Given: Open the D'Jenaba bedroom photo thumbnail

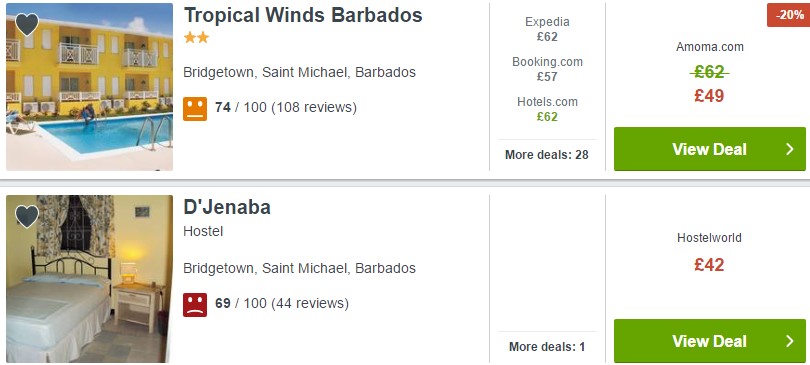Looking at the screenshot, I should point(89,279).
